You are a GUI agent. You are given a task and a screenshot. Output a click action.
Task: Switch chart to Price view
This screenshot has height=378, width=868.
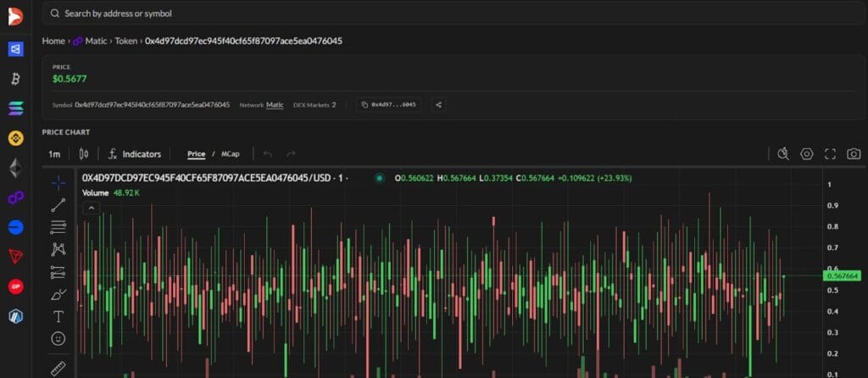tap(196, 154)
